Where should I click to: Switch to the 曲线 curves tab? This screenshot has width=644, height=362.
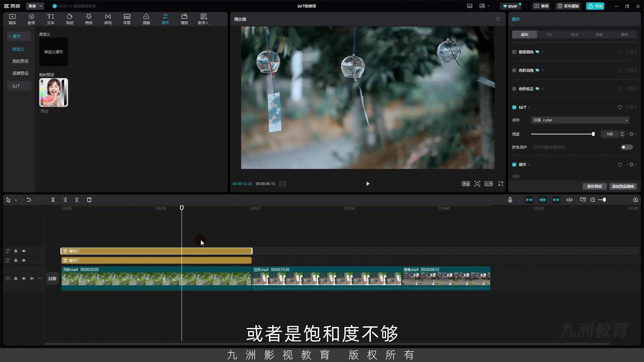[x=575, y=35]
